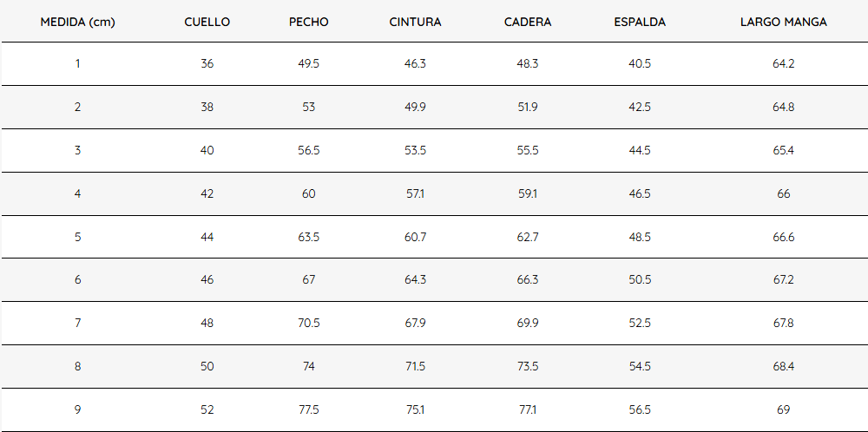
Task: Click size 8 in the MEDIDA column
Action: tap(77, 367)
